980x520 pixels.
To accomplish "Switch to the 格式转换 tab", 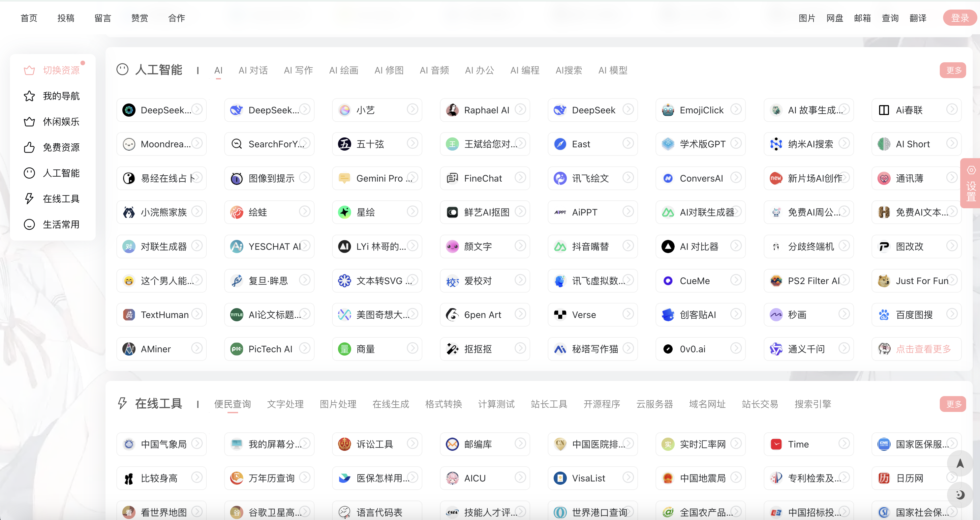I will click(443, 404).
